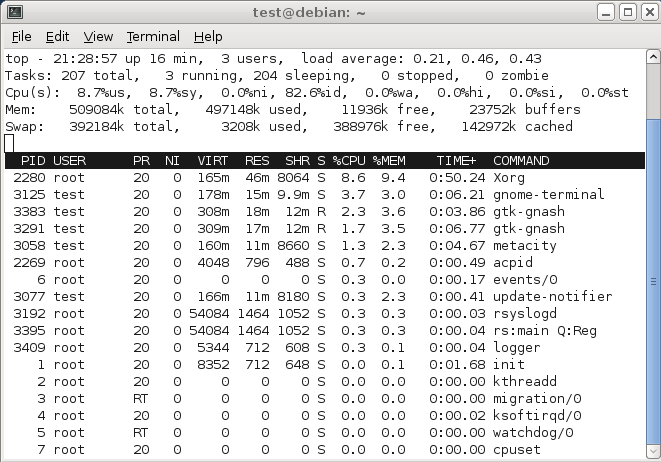
Task: Click the metacity process name
Action: [525, 246]
